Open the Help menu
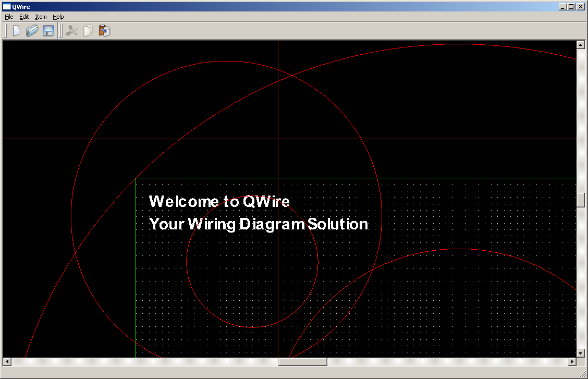This screenshot has width=588, height=379. (x=58, y=17)
